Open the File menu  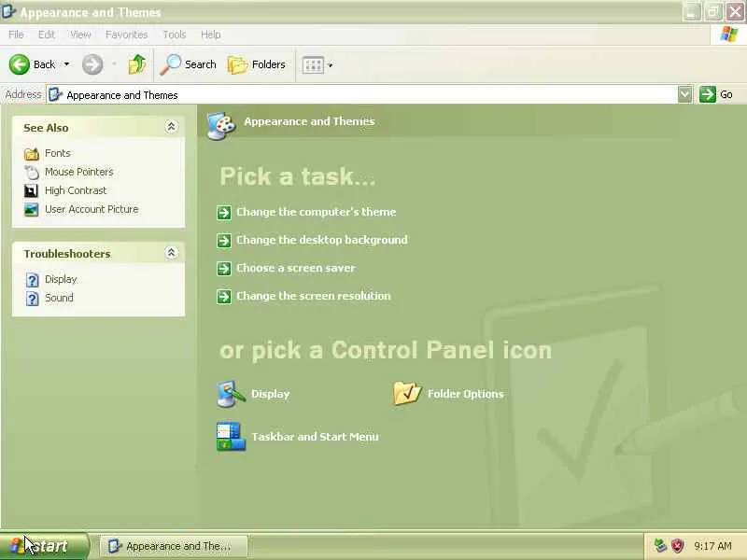coord(16,35)
